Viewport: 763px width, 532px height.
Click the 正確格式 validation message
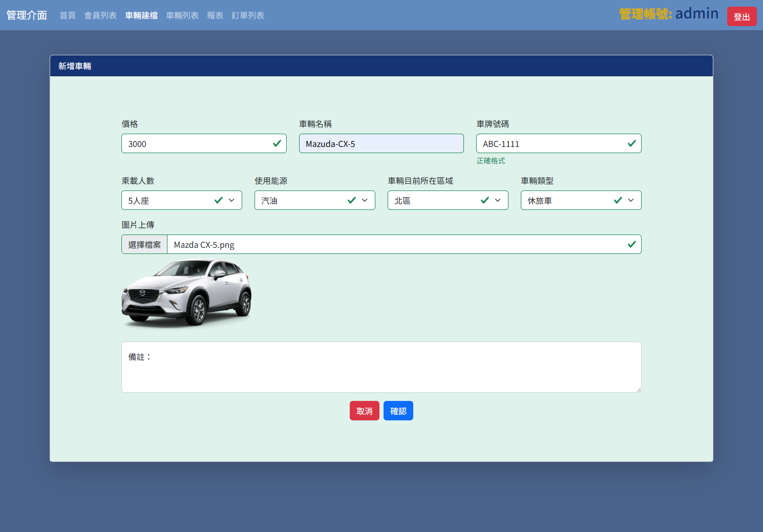click(x=491, y=161)
